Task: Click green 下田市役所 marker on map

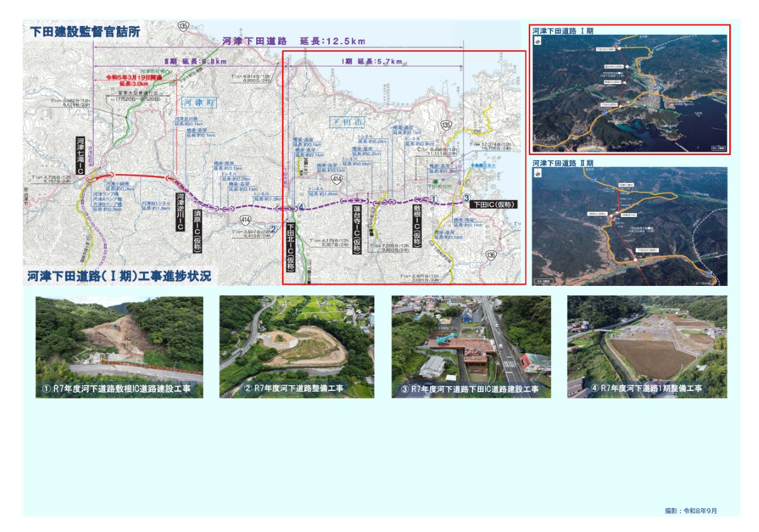Action: pyautogui.click(x=435, y=182)
